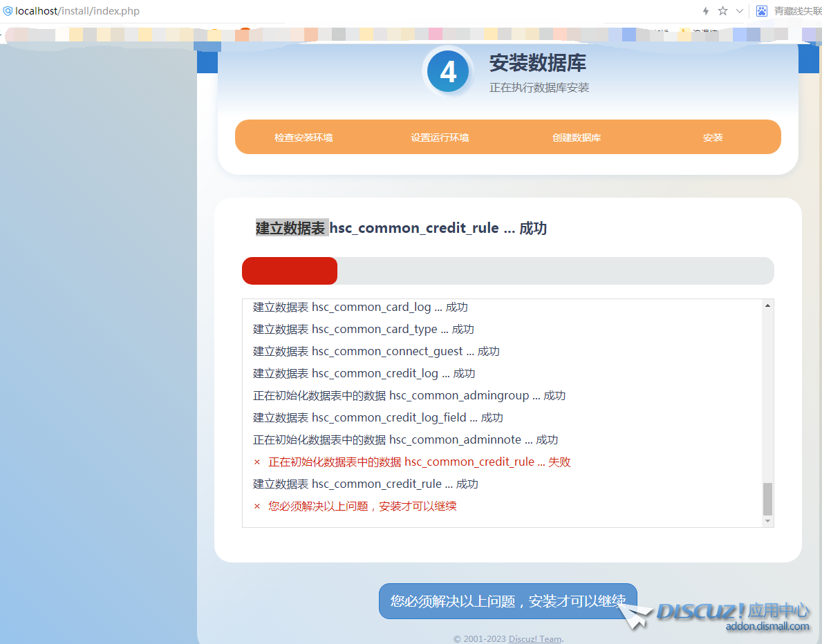Click the step 4 number badge
Screen dimensions: 822x644
tap(447, 71)
